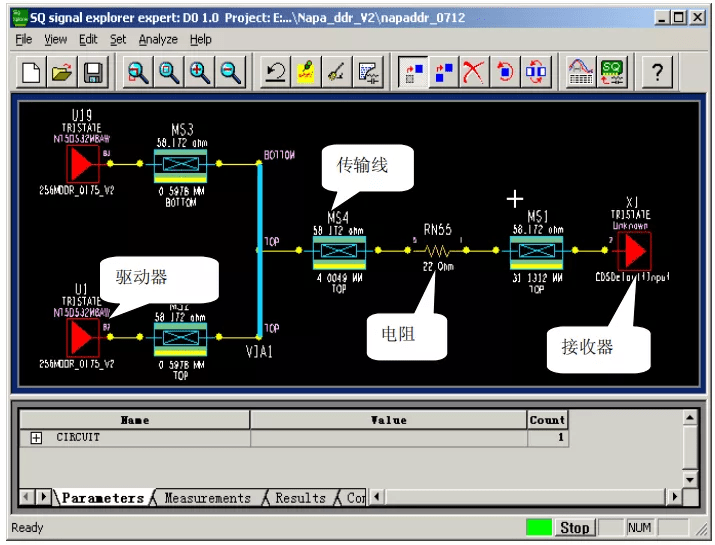Open the waveform grid preferences icon

coord(368,72)
